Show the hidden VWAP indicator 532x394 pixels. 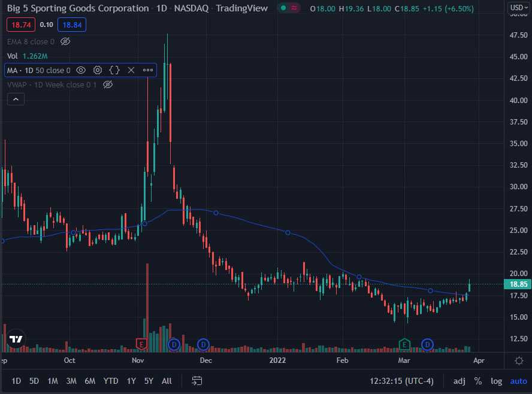pos(108,84)
